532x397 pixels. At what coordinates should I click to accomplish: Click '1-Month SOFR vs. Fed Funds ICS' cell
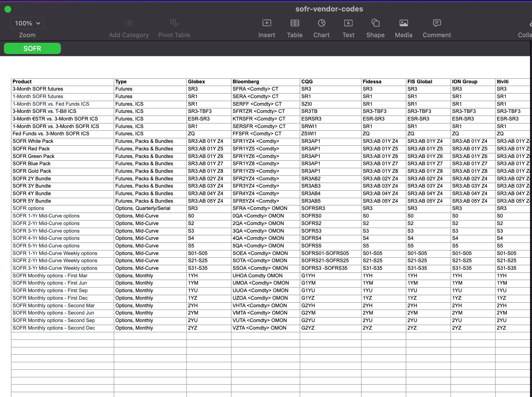click(63, 104)
